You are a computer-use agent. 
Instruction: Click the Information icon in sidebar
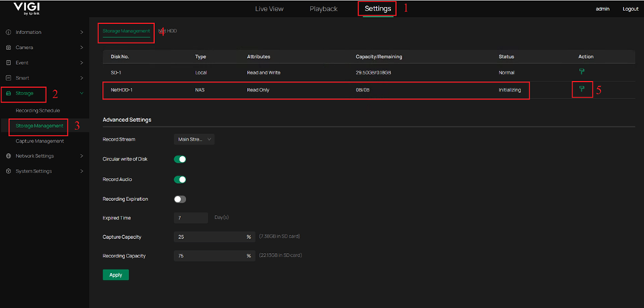(9, 32)
